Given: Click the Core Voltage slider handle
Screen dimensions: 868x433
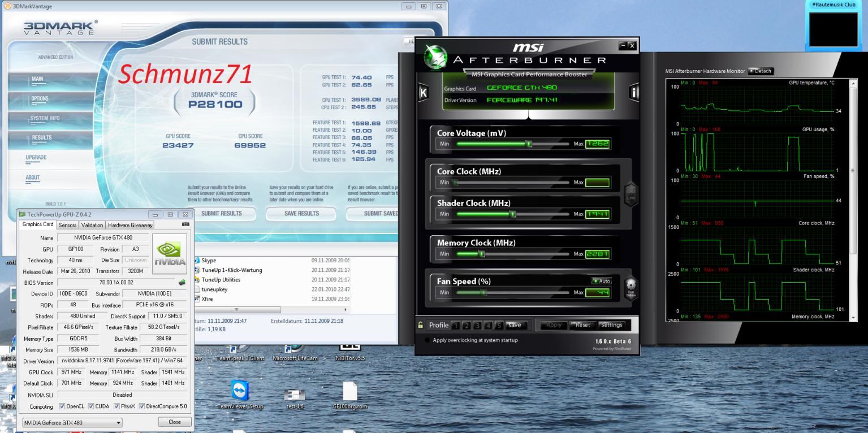Looking at the screenshot, I should click(529, 144).
